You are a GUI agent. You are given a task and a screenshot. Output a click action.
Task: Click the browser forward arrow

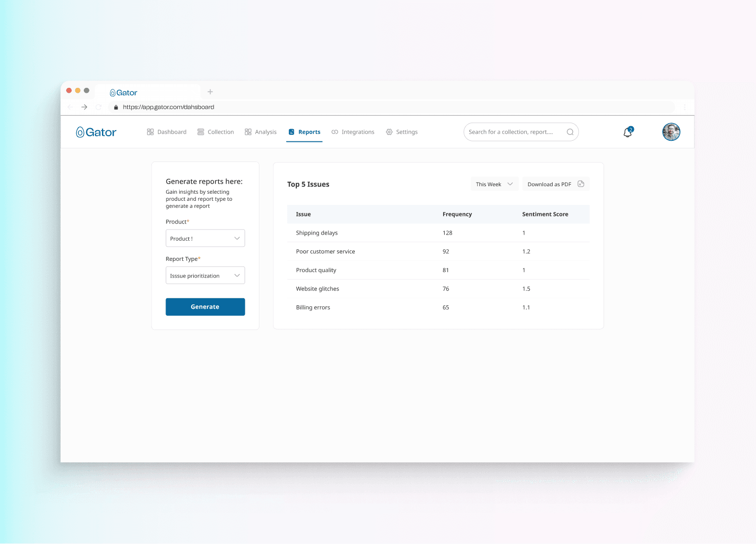[84, 107]
